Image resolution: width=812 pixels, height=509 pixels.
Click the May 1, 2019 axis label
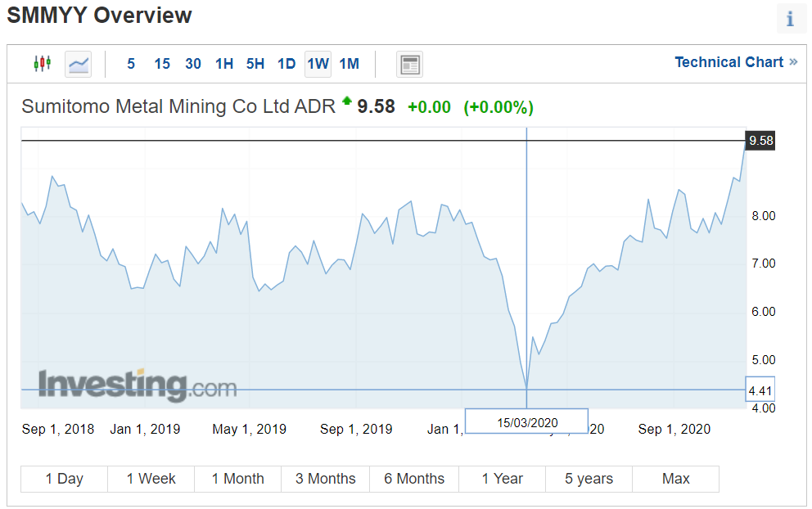point(249,430)
